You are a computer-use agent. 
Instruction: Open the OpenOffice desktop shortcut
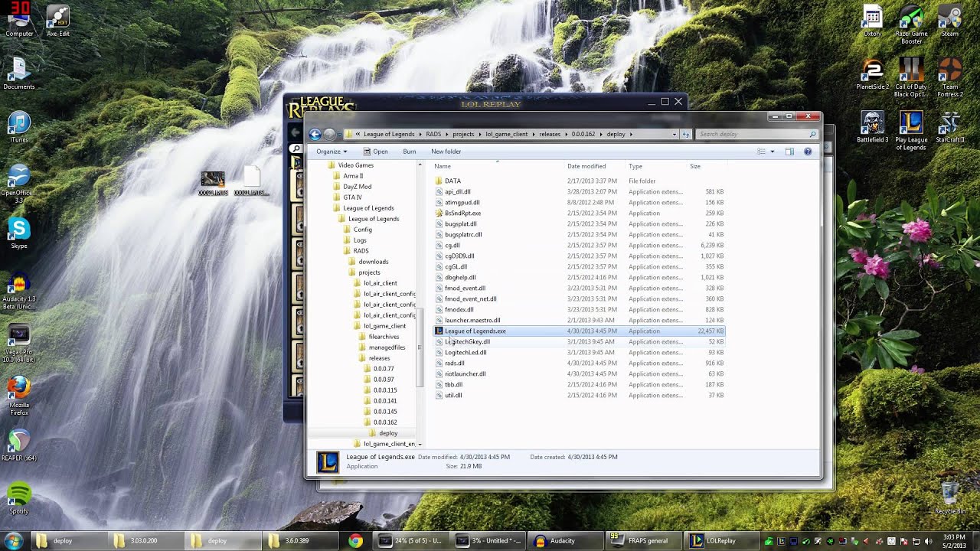pyautogui.click(x=18, y=182)
